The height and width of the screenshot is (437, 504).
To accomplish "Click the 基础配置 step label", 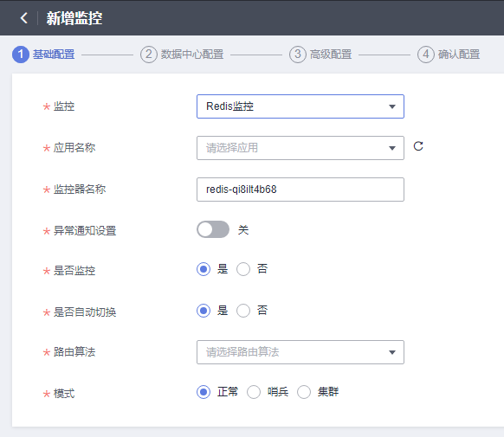I will click(54, 55).
